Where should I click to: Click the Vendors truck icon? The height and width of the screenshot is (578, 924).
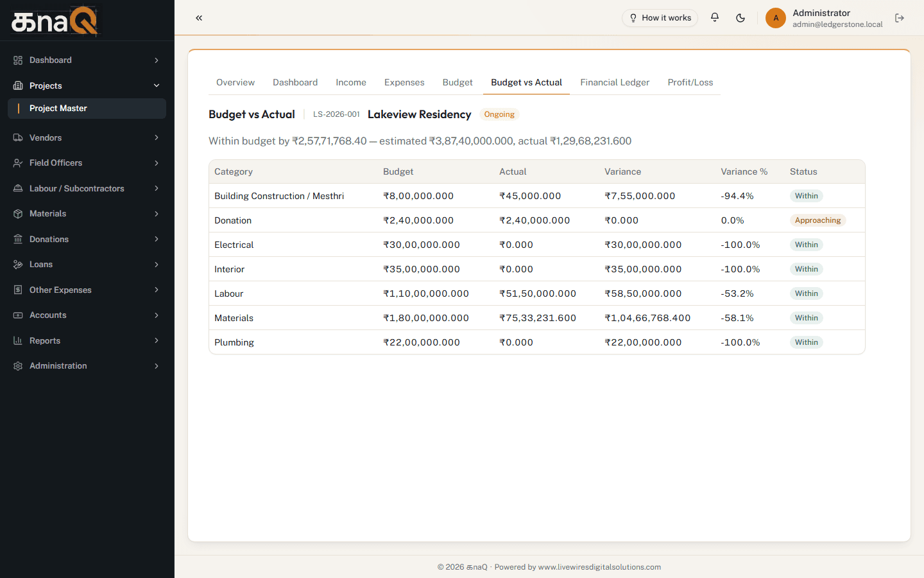click(18, 137)
